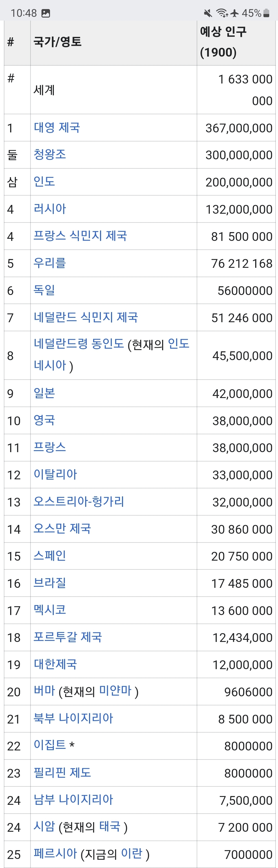This screenshot has height=868, width=278.
Task: Open the 북부 나이지리아 link
Action: (73, 718)
